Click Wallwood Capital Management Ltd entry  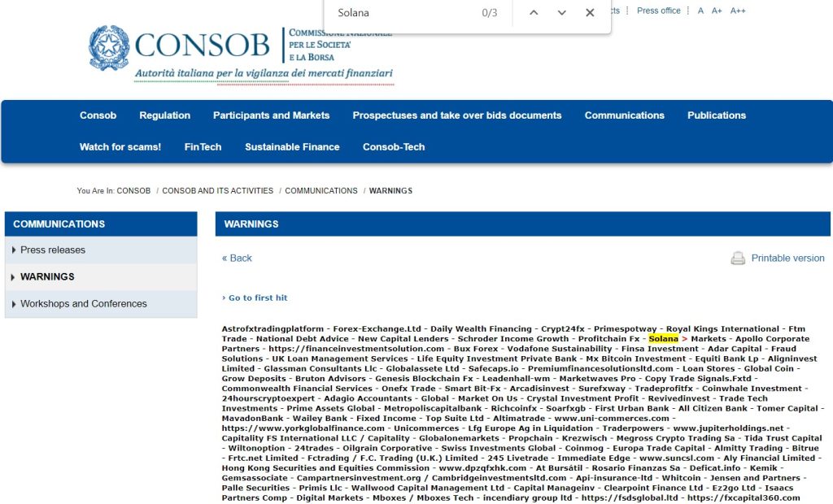[x=428, y=488]
